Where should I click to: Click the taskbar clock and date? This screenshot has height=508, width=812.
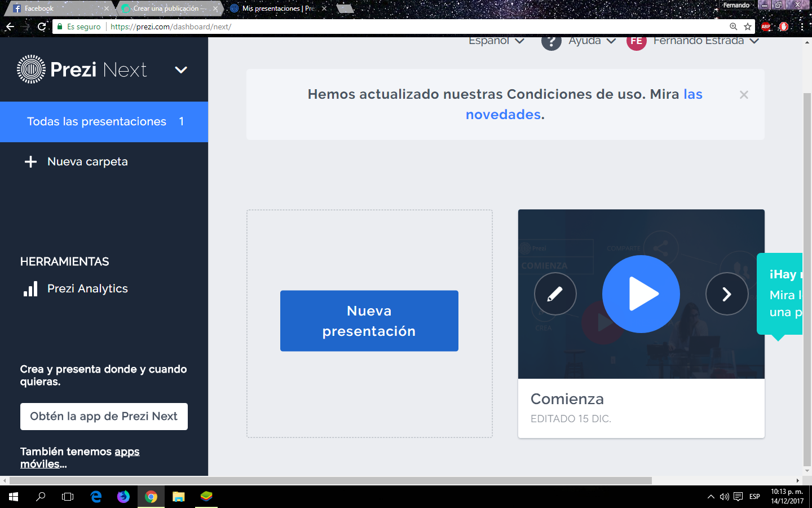(x=787, y=497)
